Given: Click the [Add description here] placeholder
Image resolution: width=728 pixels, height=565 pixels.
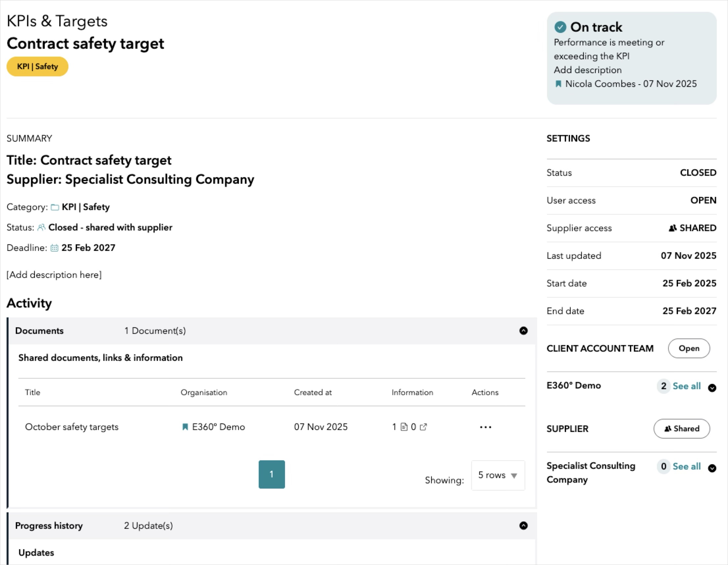Looking at the screenshot, I should pyautogui.click(x=54, y=275).
